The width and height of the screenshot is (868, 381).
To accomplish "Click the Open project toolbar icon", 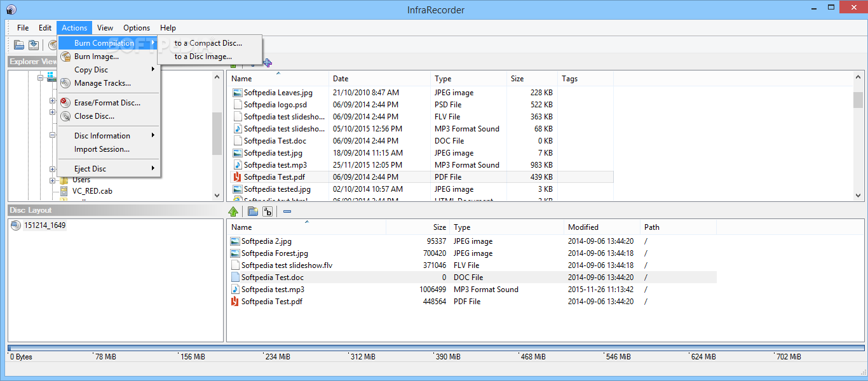I will pos(19,44).
